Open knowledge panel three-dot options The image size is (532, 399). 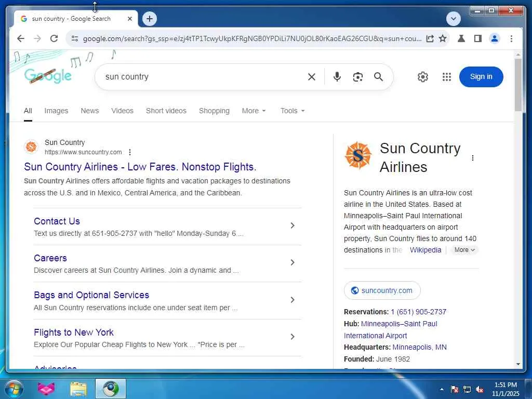point(473,158)
